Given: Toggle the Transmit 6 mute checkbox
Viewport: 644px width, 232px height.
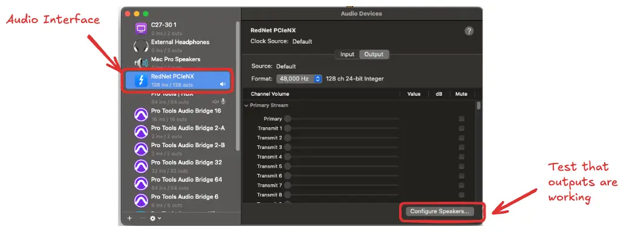Looking at the screenshot, I should 461,176.
